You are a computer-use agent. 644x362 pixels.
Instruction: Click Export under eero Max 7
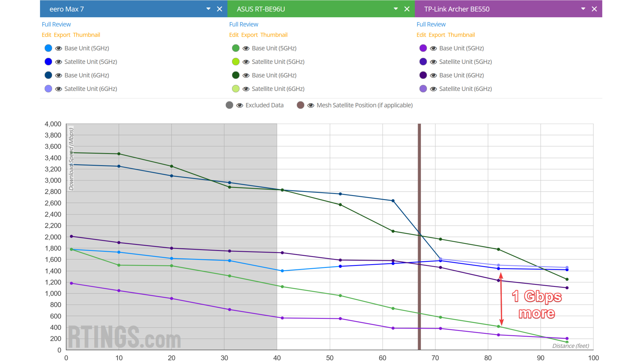(62, 35)
